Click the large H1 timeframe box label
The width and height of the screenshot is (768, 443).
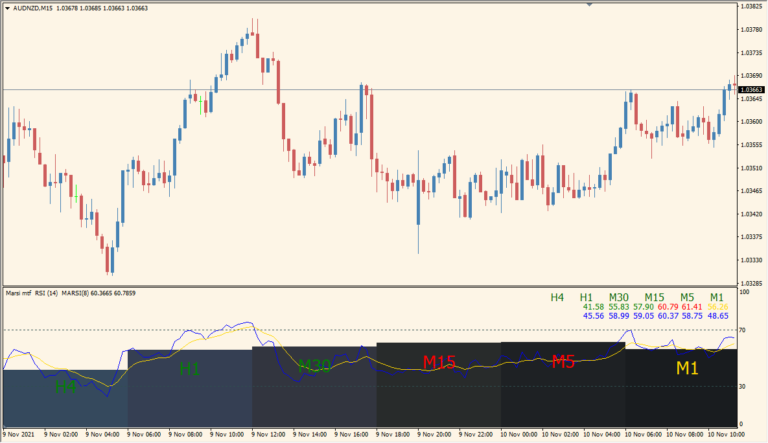(189, 369)
